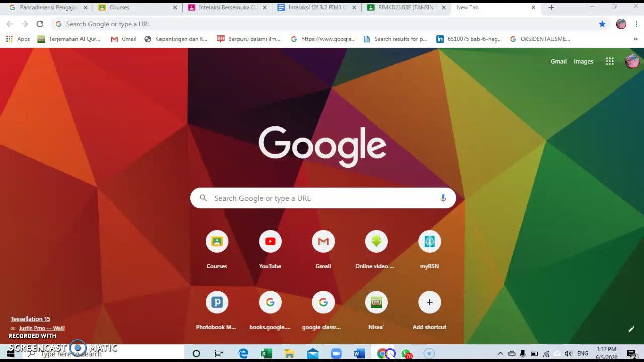Reload the current page
644x362 pixels.
[x=40, y=24]
